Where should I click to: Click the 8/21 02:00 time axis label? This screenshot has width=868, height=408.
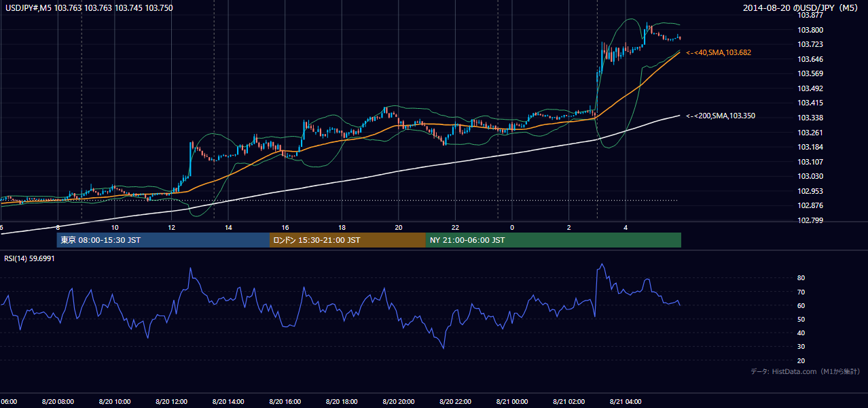point(568,402)
